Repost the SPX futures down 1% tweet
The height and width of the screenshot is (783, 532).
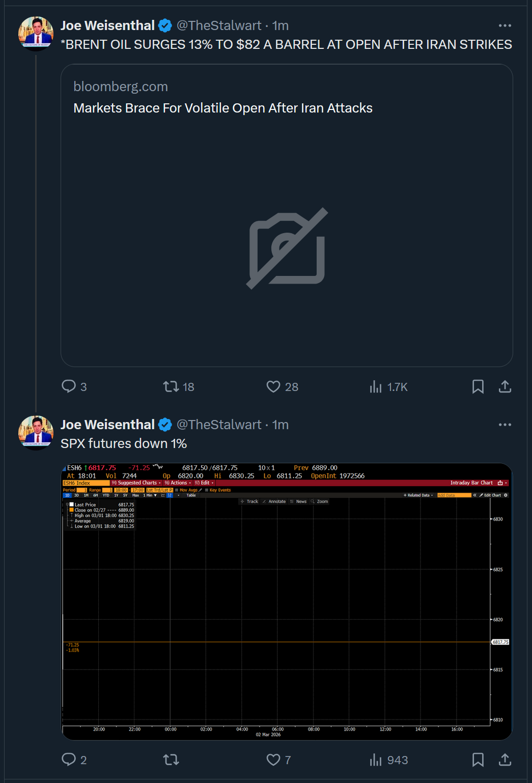pos(171,760)
